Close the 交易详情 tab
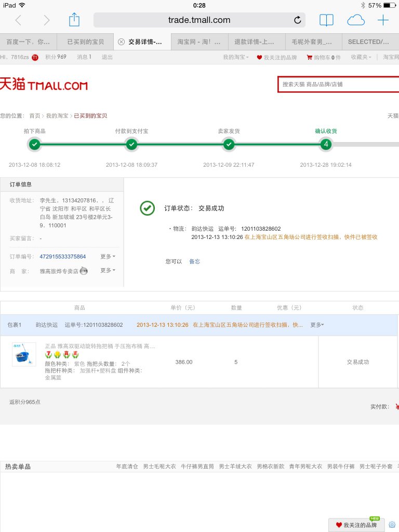This screenshot has width=399, height=532. tap(121, 42)
